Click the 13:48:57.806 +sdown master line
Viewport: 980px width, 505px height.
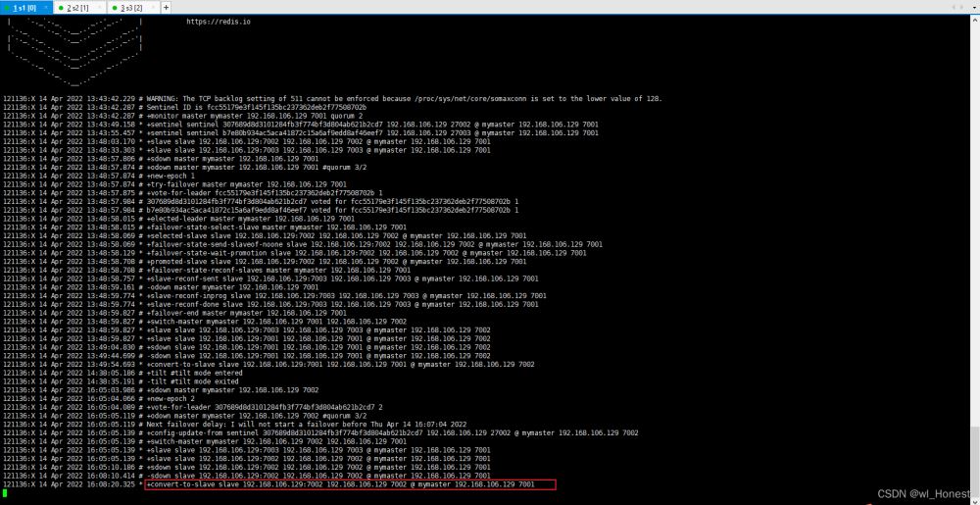[162, 159]
